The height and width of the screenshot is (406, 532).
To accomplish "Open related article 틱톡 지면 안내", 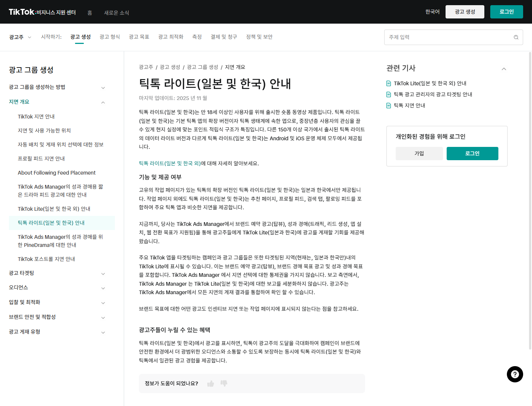I will (x=409, y=106).
